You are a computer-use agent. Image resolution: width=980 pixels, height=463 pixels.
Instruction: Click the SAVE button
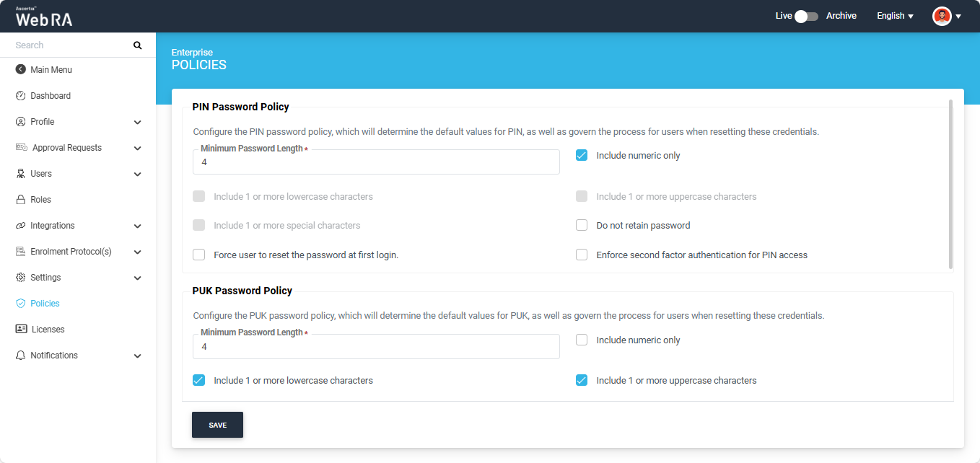[x=217, y=425]
